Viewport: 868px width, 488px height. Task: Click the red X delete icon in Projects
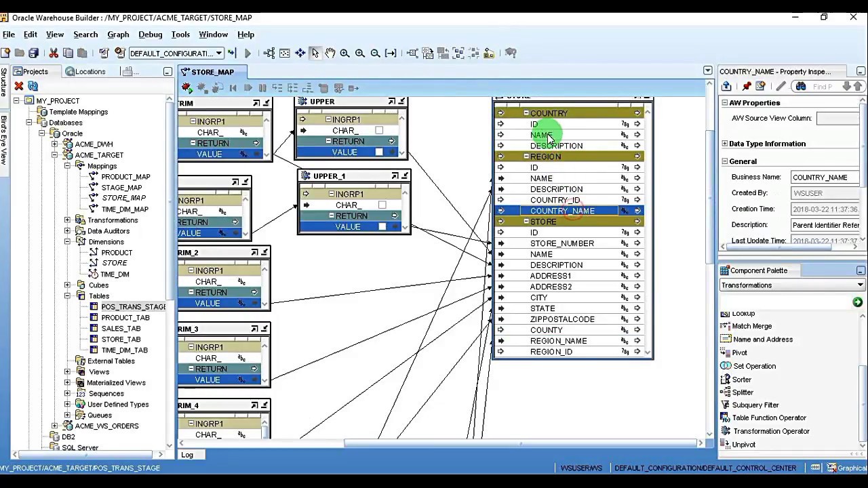[x=19, y=86]
